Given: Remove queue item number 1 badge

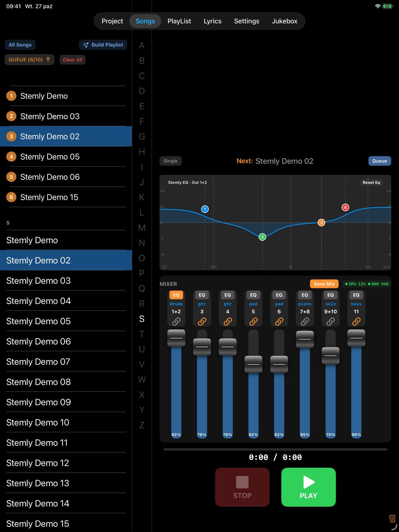Looking at the screenshot, I should click(11, 96).
